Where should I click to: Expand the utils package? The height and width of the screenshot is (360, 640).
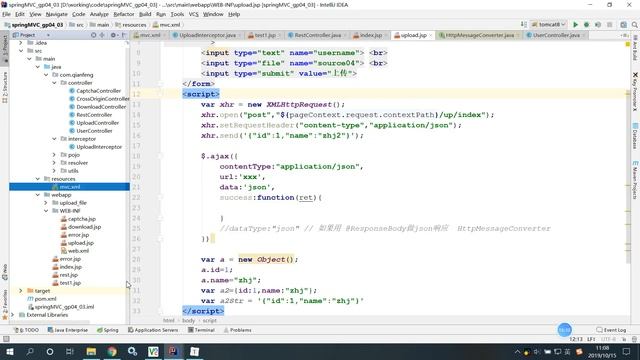(x=54, y=171)
